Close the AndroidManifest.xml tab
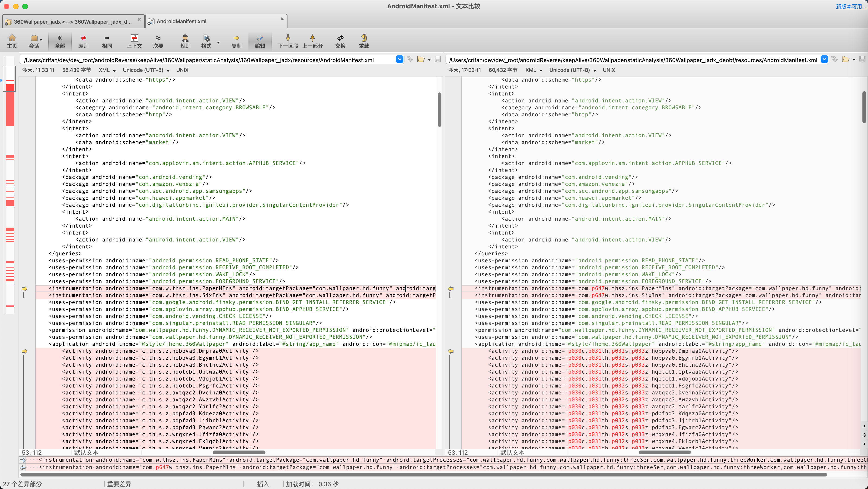This screenshot has height=489, width=868. pos(282,19)
